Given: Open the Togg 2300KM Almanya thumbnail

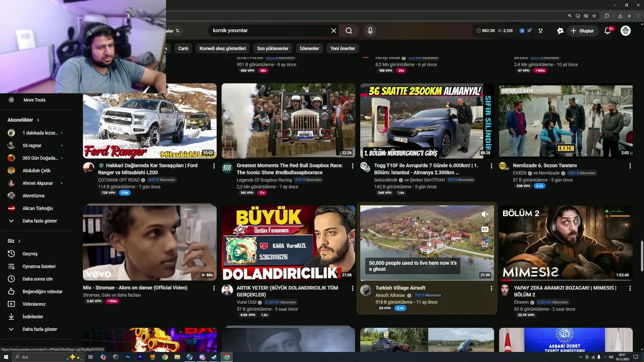Looking at the screenshot, I should tap(427, 121).
